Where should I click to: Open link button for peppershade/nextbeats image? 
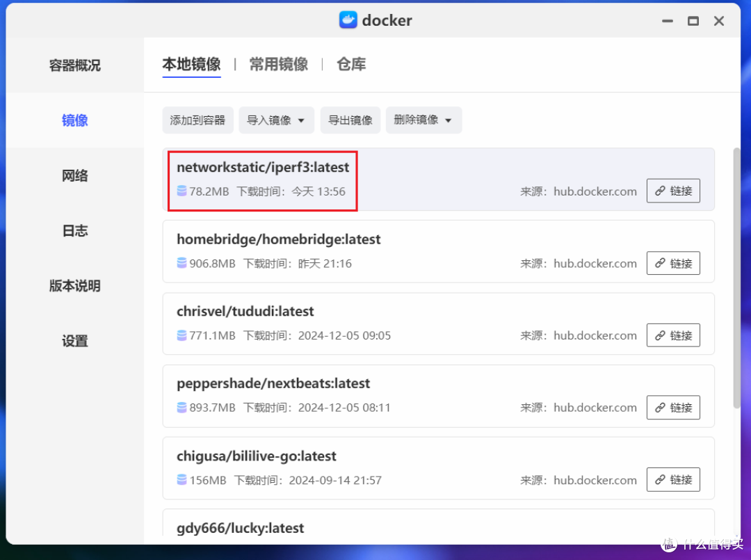click(x=673, y=408)
